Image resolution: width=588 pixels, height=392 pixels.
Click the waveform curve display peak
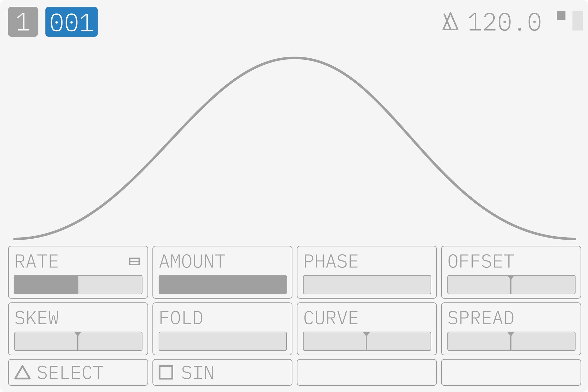coord(294,58)
